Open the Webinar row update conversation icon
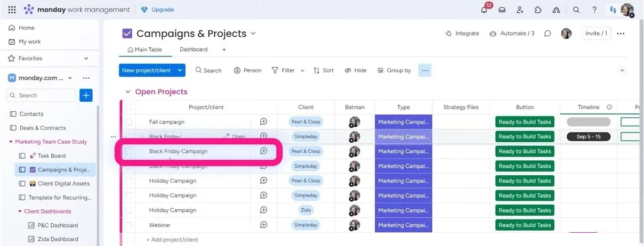This screenshot has height=246, width=644. coord(263,225)
